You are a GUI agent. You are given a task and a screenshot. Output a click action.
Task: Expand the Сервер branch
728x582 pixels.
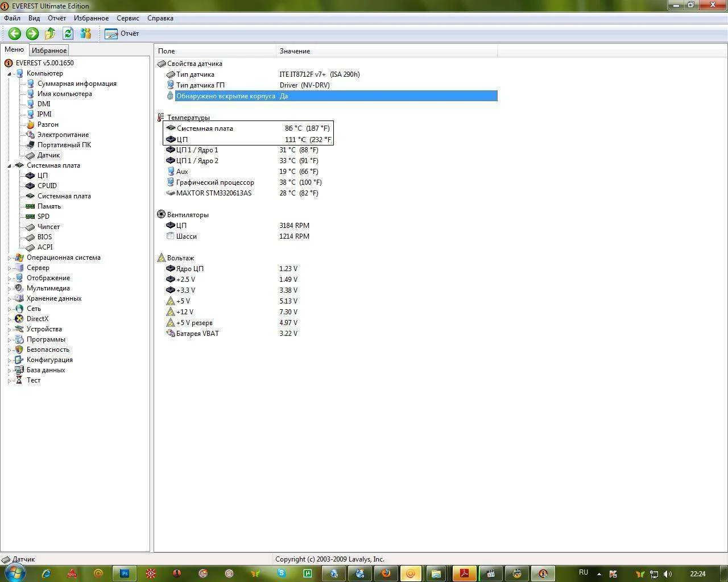pyautogui.click(x=10, y=268)
